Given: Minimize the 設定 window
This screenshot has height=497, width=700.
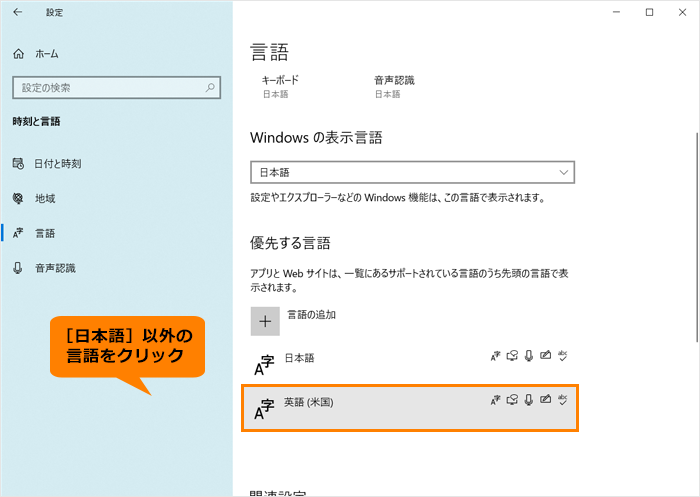Looking at the screenshot, I should point(617,13).
